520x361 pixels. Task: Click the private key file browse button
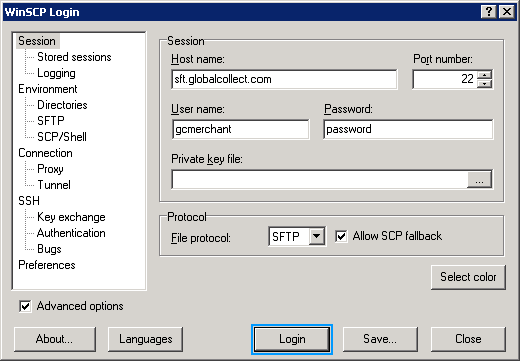point(479,180)
